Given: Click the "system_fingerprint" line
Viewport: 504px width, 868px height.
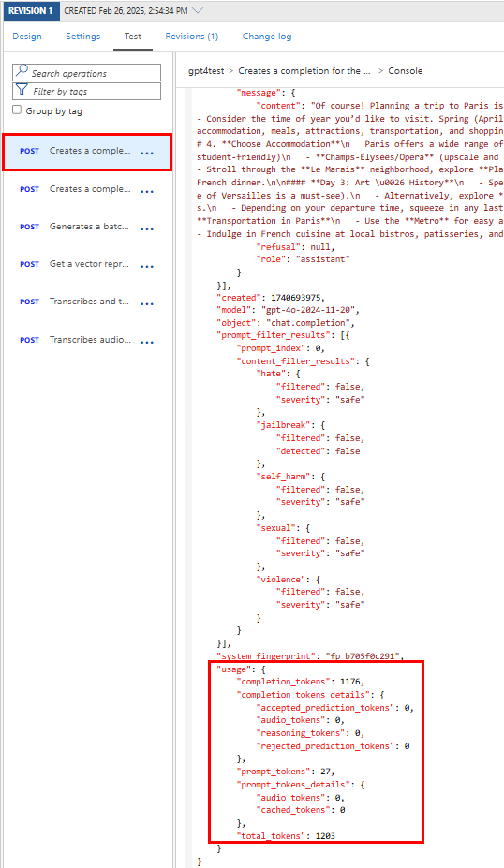Looking at the screenshot, I should click(310, 656).
